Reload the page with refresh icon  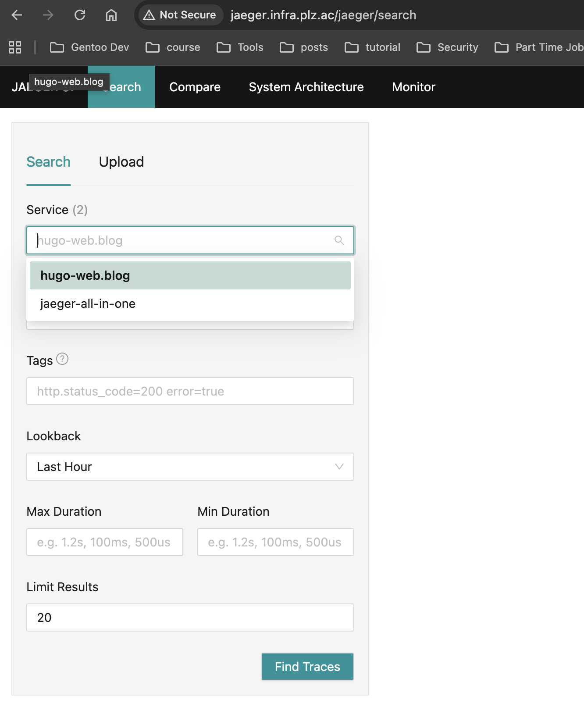tap(80, 15)
